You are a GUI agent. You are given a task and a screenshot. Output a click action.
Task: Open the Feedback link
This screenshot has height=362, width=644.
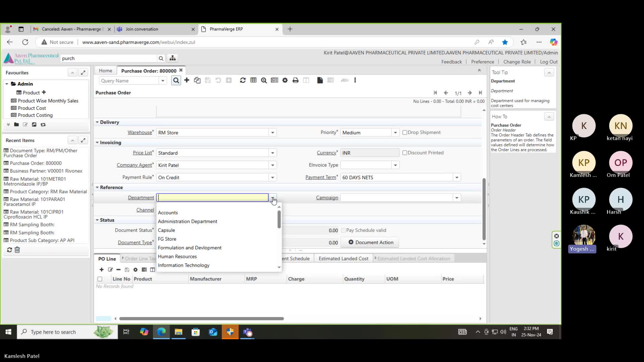coord(451,62)
